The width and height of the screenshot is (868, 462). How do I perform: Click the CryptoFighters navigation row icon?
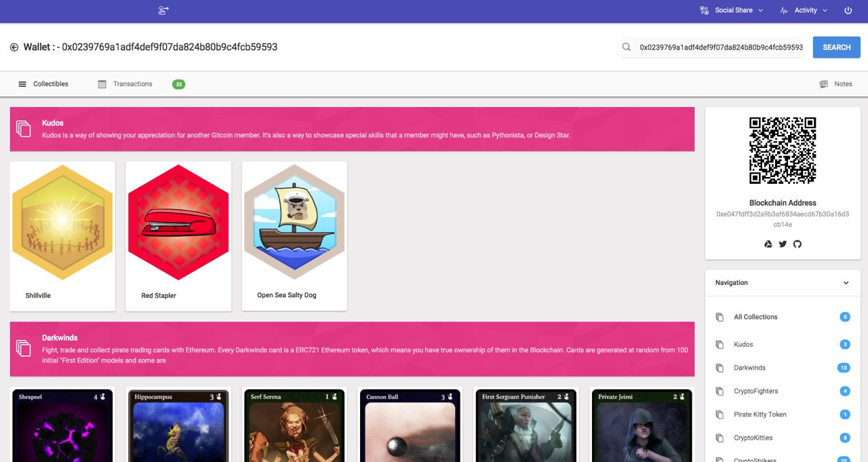719,391
